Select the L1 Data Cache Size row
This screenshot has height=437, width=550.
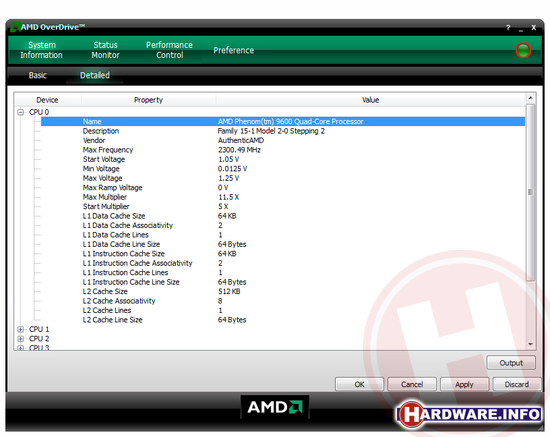point(283,216)
